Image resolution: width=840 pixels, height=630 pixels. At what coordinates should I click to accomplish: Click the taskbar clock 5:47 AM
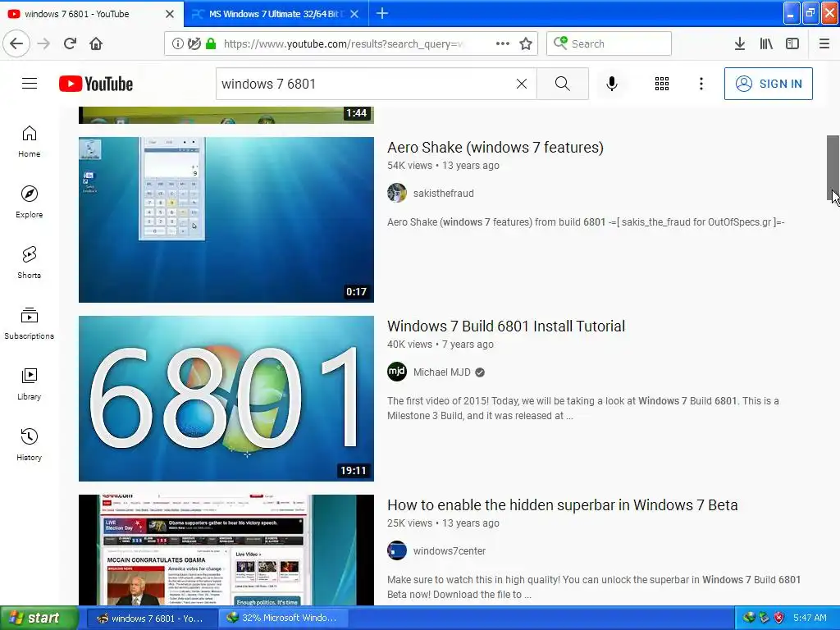(x=810, y=619)
